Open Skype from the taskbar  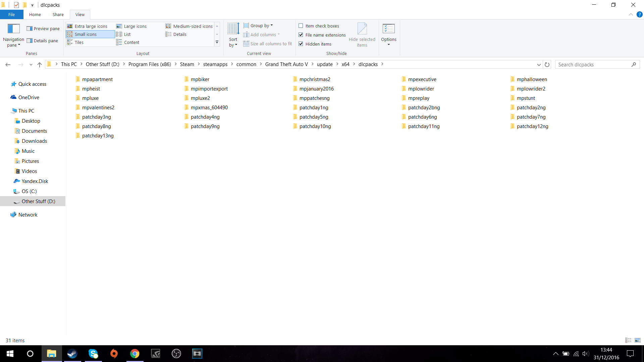pos(93,354)
